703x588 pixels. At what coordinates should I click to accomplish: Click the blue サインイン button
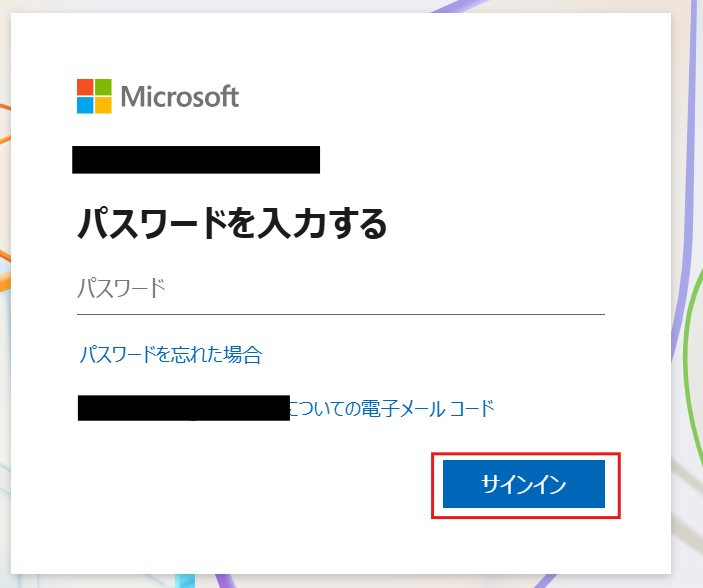(x=524, y=484)
